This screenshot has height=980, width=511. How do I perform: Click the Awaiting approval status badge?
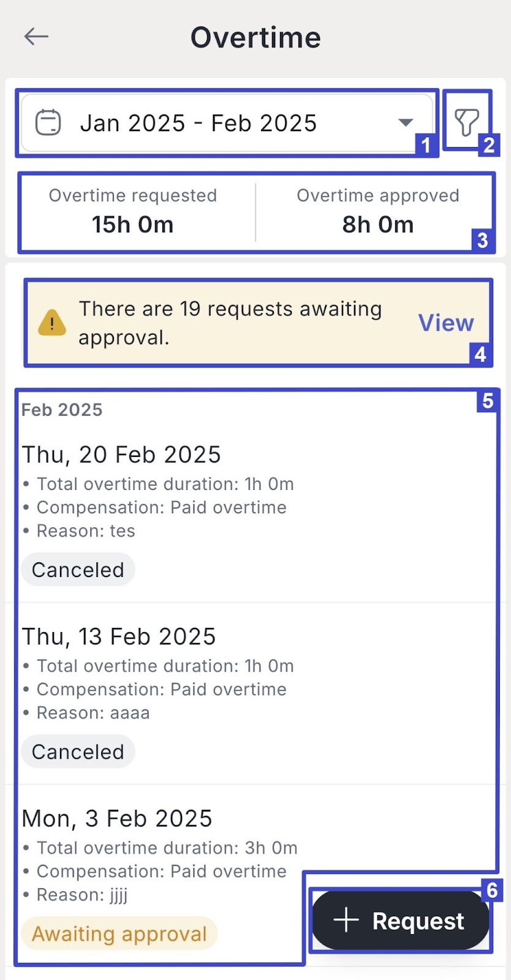119,933
